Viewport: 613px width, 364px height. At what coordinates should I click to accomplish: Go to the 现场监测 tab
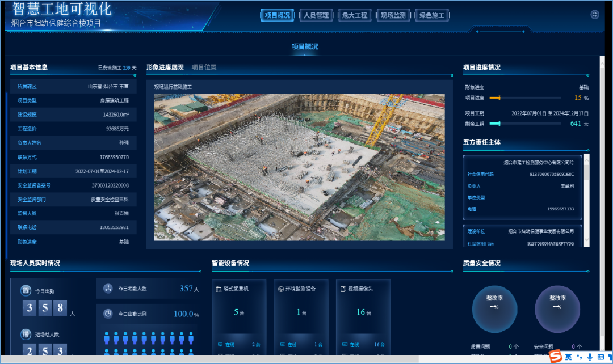click(393, 15)
